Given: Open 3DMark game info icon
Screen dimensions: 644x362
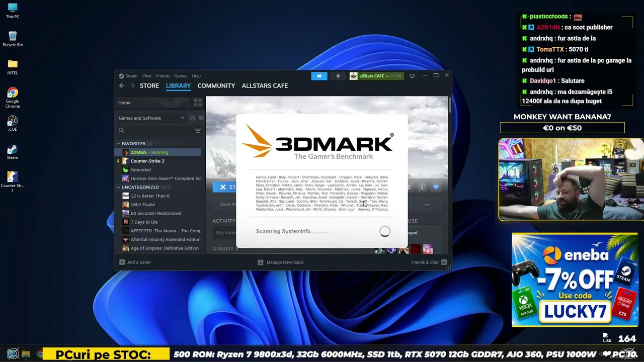Looking at the screenshot, I should pyautogui.click(x=422, y=187).
